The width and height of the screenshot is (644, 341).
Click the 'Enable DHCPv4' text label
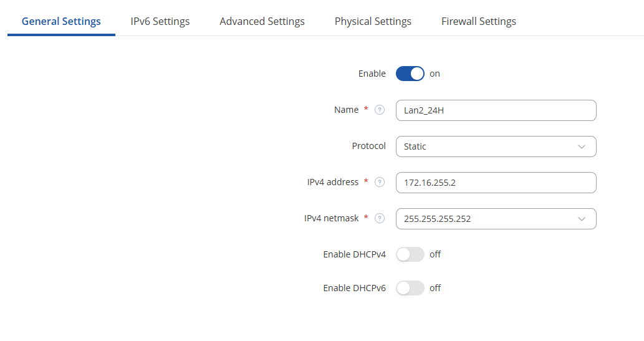355,254
